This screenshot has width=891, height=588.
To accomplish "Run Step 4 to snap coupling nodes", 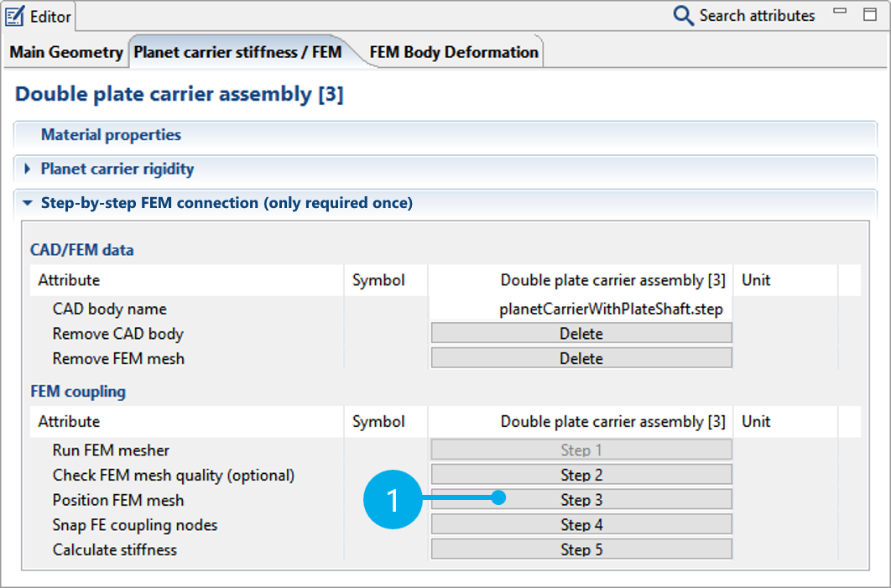I will click(x=581, y=525).
